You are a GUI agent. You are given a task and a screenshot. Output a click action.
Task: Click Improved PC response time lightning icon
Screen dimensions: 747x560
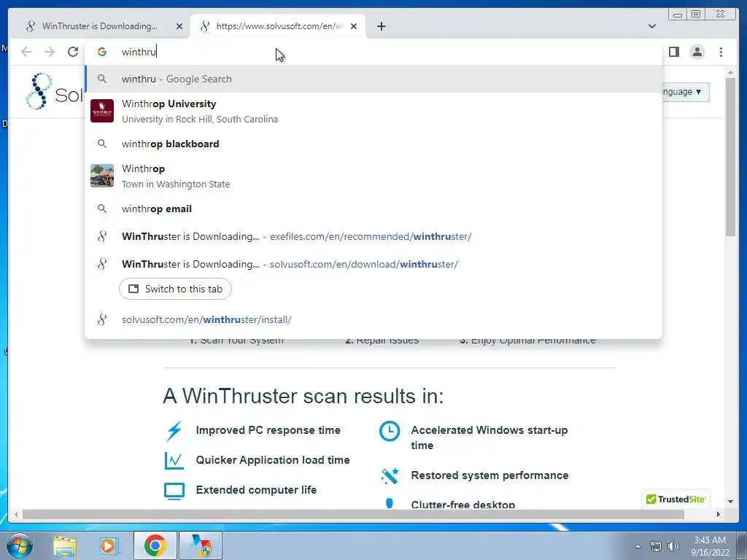pos(174,431)
